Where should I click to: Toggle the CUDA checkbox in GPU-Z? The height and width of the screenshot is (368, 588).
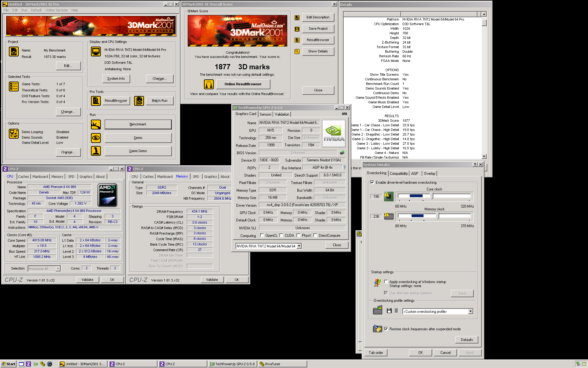pos(281,236)
